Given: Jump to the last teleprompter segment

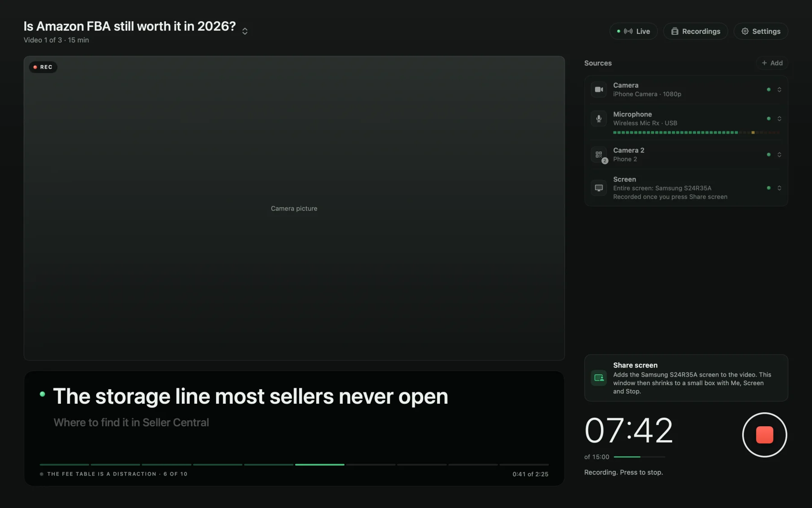Looking at the screenshot, I should (x=524, y=464).
